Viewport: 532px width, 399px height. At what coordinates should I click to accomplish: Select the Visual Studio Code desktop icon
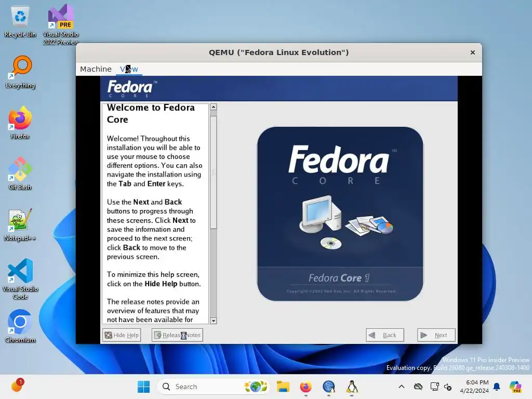click(x=20, y=279)
